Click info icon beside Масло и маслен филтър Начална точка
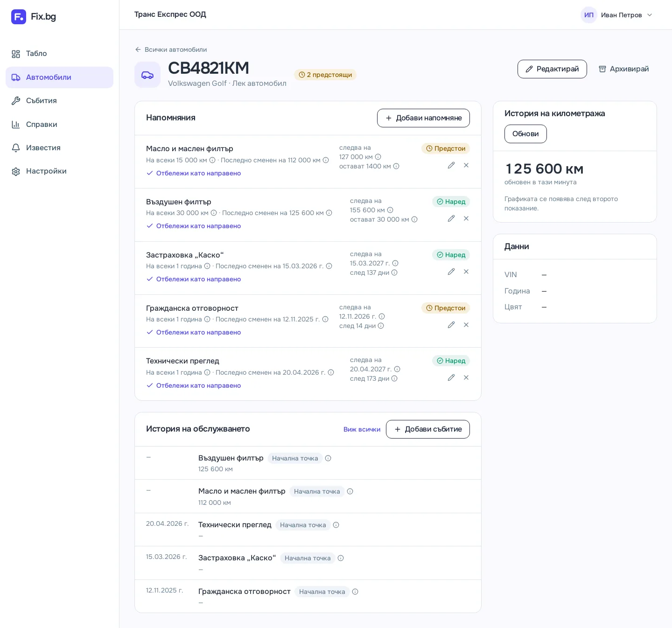 pos(350,491)
